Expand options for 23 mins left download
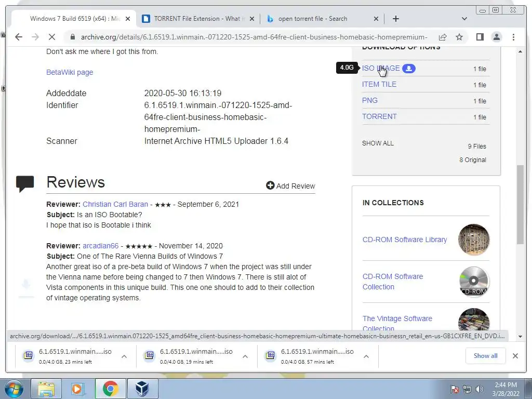The image size is (532, 399). point(124,356)
